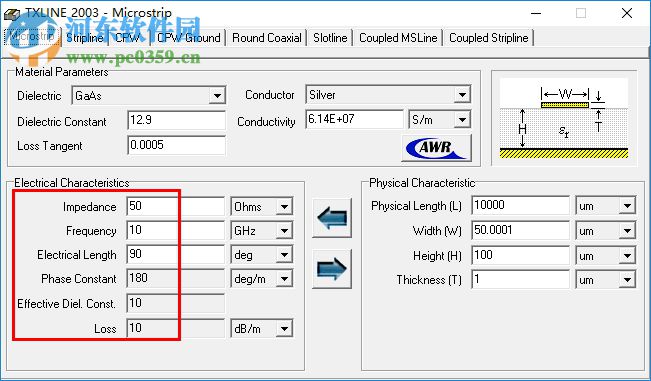
Task: Open the Coupled Stripline tab
Action: [489, 38]
